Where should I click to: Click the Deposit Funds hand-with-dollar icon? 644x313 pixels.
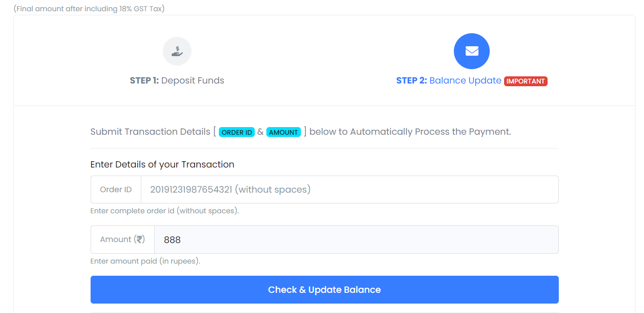click(x=177, y=51)
